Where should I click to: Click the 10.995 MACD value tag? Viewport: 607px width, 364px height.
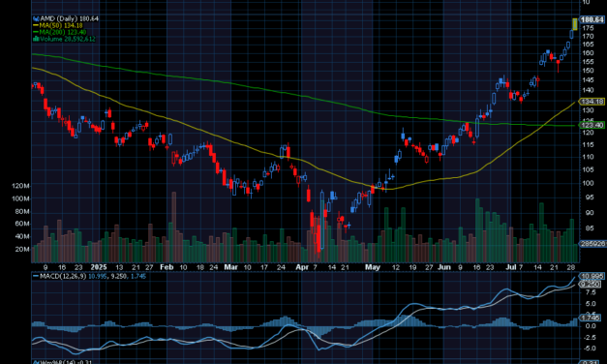[592, 276]
